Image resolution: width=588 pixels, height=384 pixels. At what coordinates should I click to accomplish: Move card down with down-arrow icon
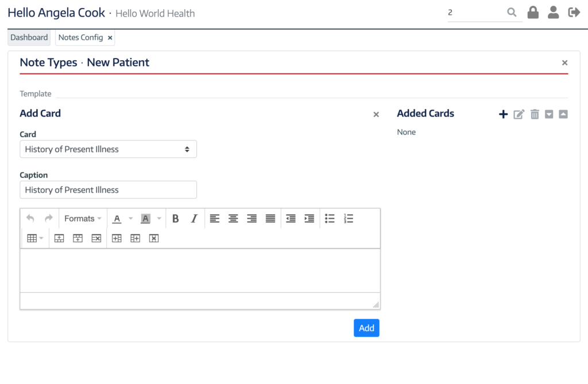(x=549, y=114)
